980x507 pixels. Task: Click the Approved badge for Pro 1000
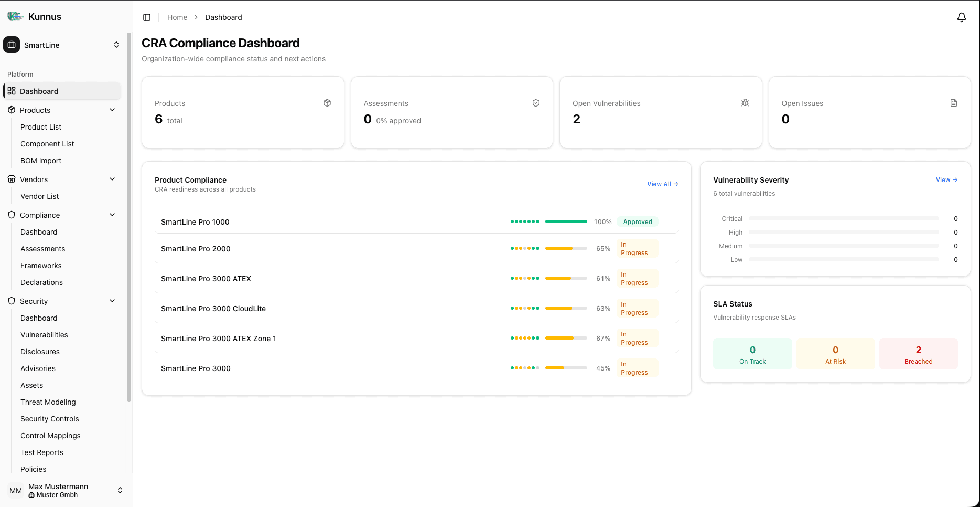click(x=638, y=222)
